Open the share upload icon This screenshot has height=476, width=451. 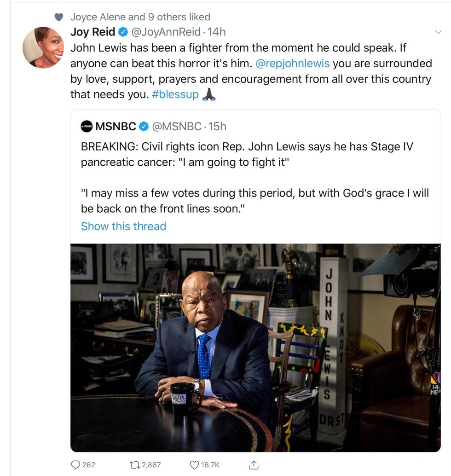click(x=253, y=464)
